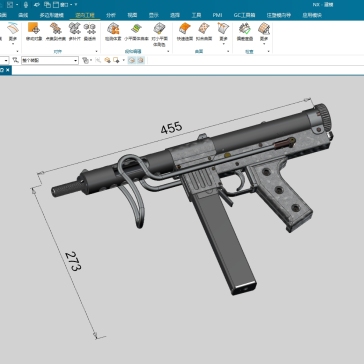Click the rectangle selection icon in selection bar
This screenshot has height=364, width=364.
[116, 60]
